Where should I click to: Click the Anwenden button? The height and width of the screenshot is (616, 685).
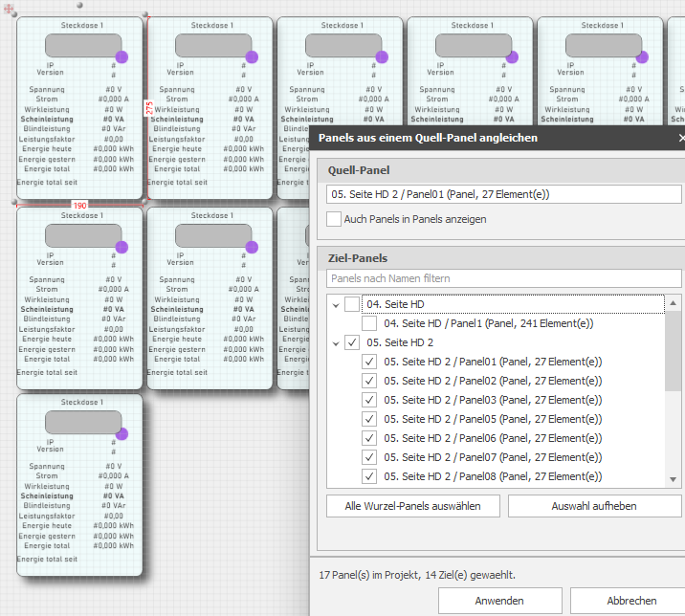(499, 601)
